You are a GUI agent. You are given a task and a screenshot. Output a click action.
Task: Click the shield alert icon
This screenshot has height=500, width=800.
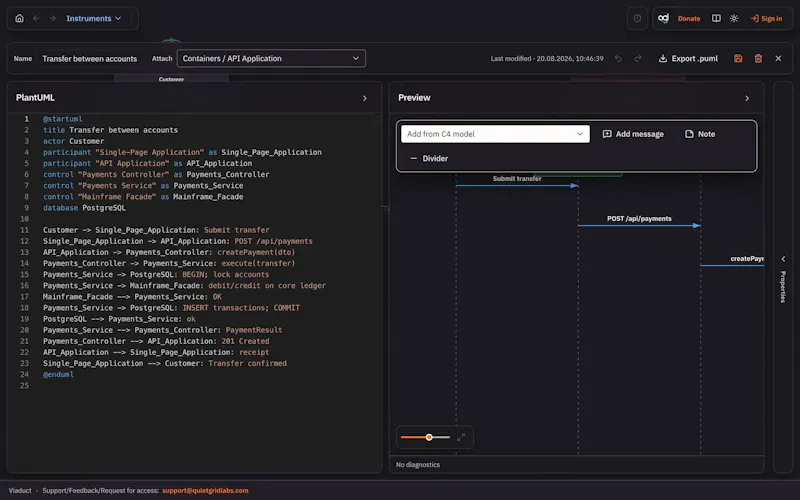[x=637, y=18]
